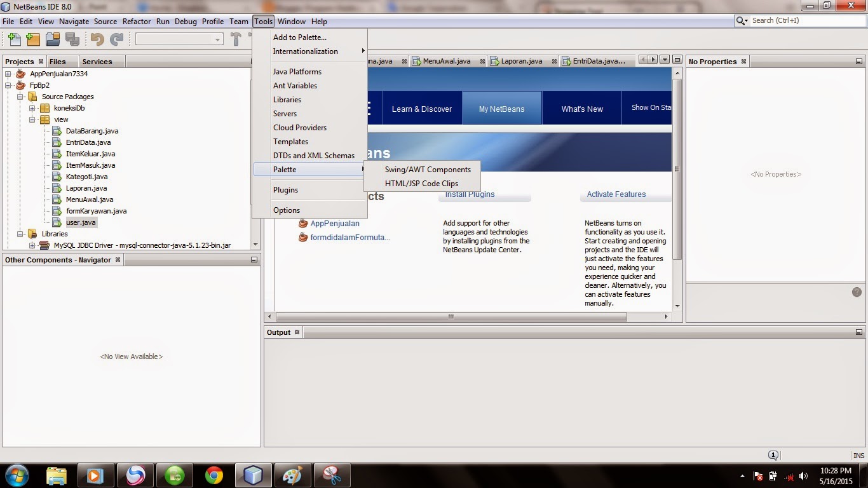Open Windows Explorer from the taskbar
Image resolution: width=868 pixels, height=488 pixels.
click(57, 475)
